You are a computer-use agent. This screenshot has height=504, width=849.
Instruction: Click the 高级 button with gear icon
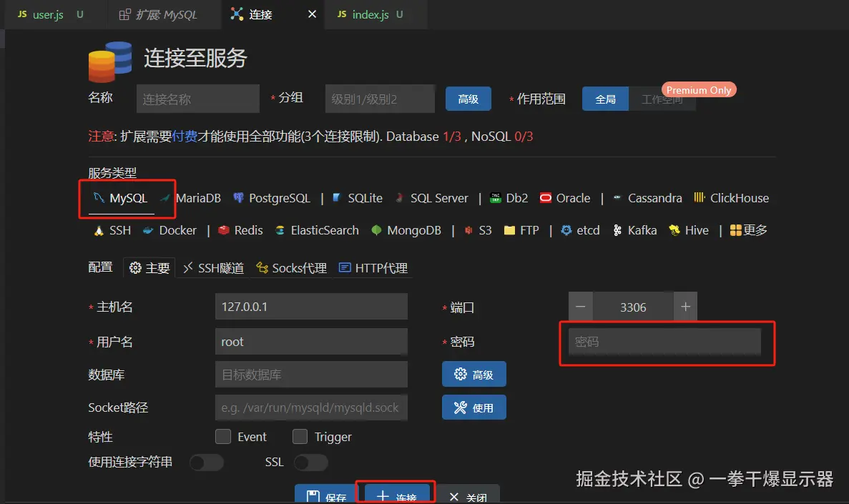click(473, 374)
